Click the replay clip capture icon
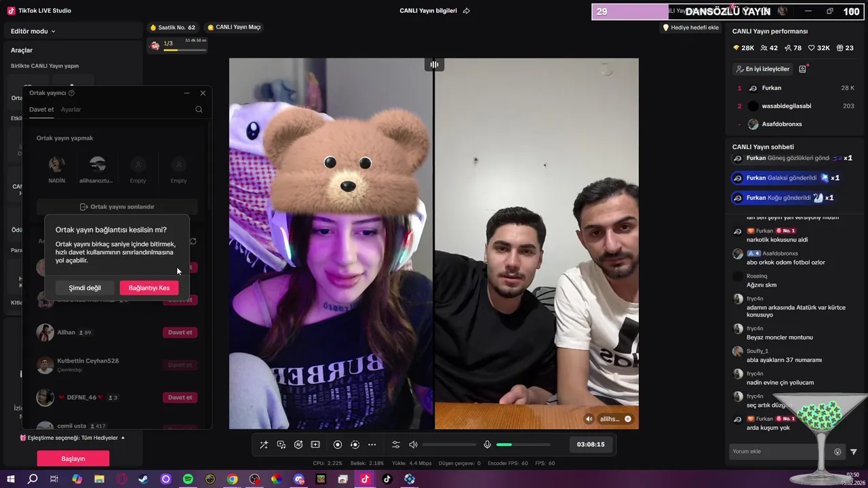Image resolution: width=868 pixels, height=488 pixels. click(355, 445)
